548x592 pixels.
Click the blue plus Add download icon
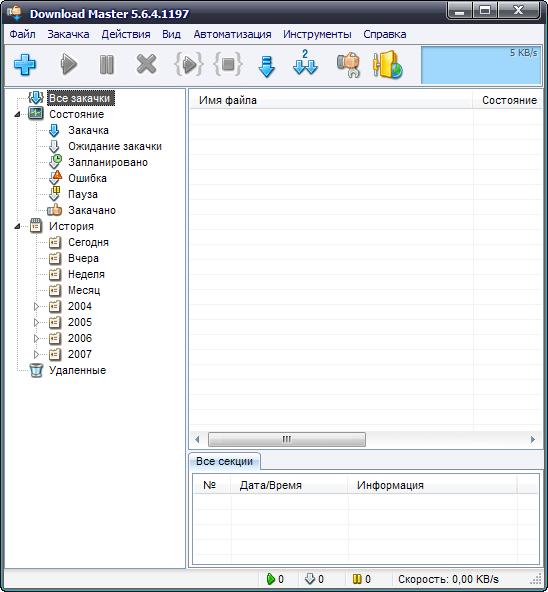click(25, 65)
